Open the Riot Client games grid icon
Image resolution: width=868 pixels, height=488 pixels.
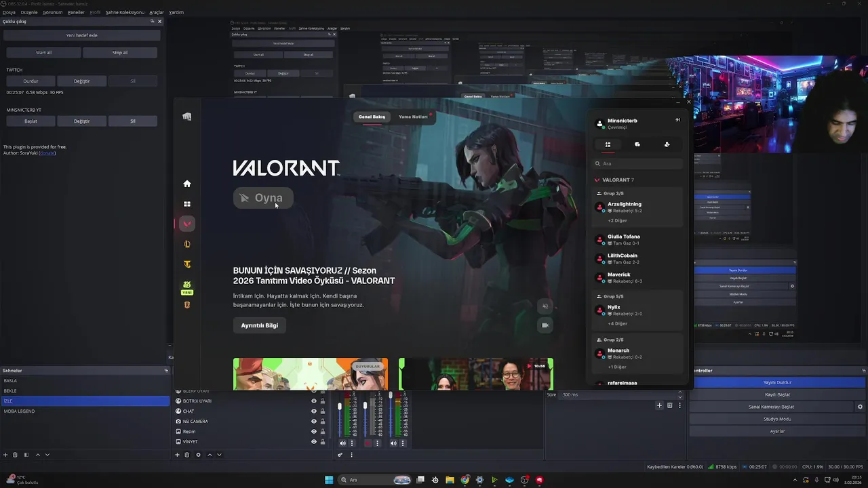click(187, 204)
